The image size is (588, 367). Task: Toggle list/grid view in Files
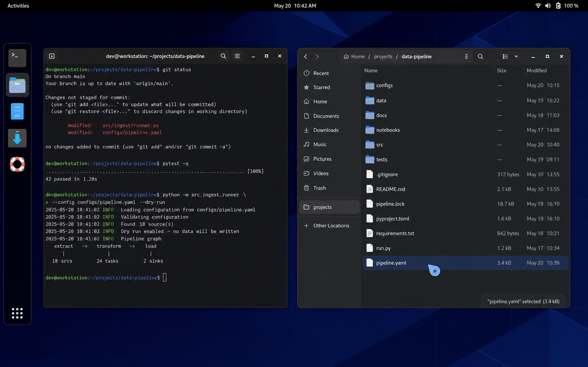point(505,57)
